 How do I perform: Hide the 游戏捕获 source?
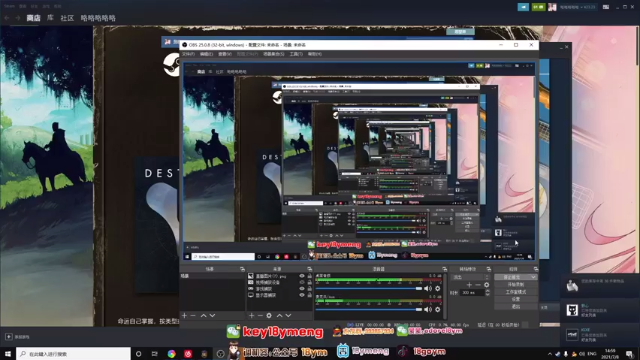click(x=302, y=289)
